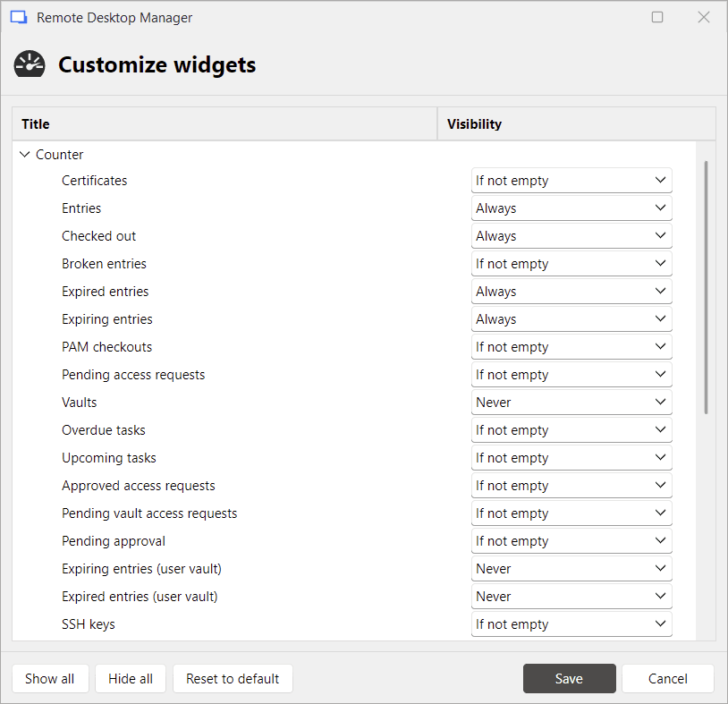This screenshot has width=728, height=704.
Task: Save the widget customization
Action: click(x=569, y=678)
